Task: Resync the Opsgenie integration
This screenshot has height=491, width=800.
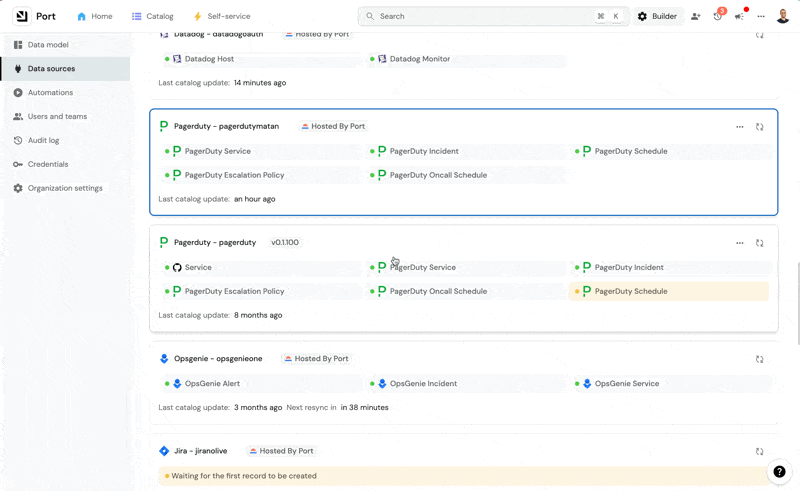Action: [760, 359]
